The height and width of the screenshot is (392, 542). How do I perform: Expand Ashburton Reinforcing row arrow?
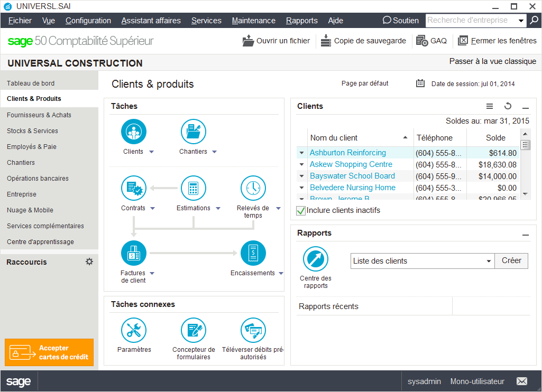[302, 153]
